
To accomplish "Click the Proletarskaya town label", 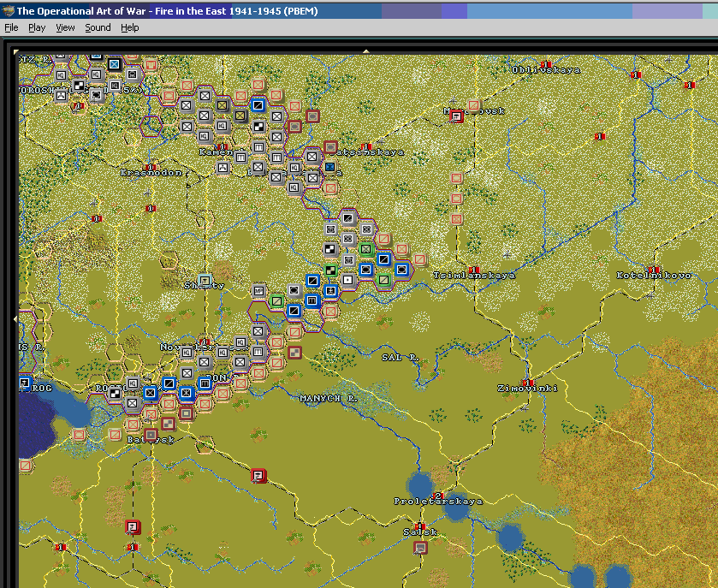I will coord(438,502).
